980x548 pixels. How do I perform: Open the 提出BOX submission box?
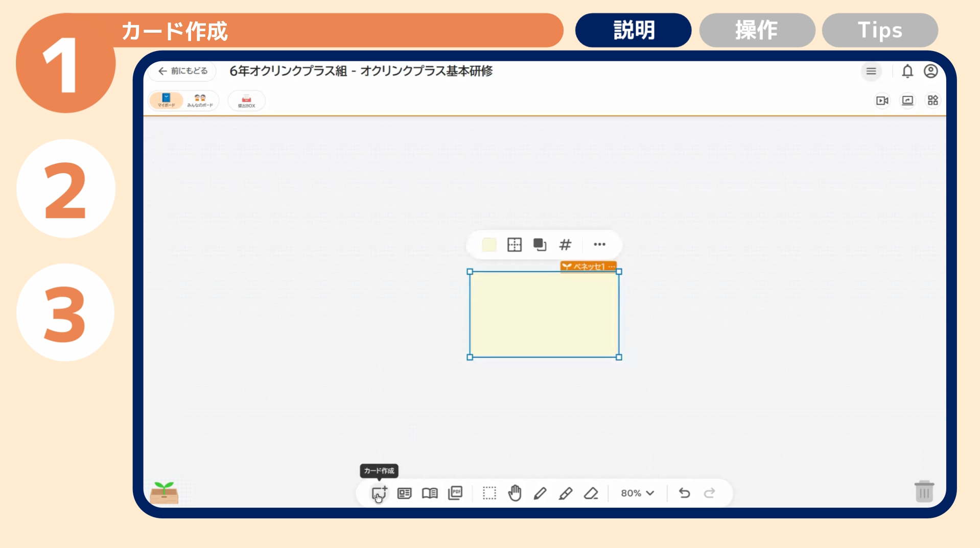[x=246, y=101]
